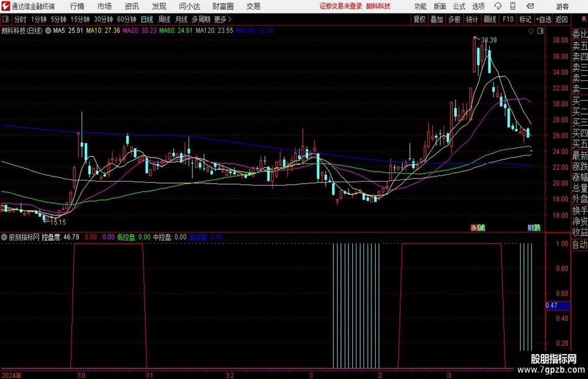
Task: Click the MA5: 25.91 value
Action: pos(68,30)
